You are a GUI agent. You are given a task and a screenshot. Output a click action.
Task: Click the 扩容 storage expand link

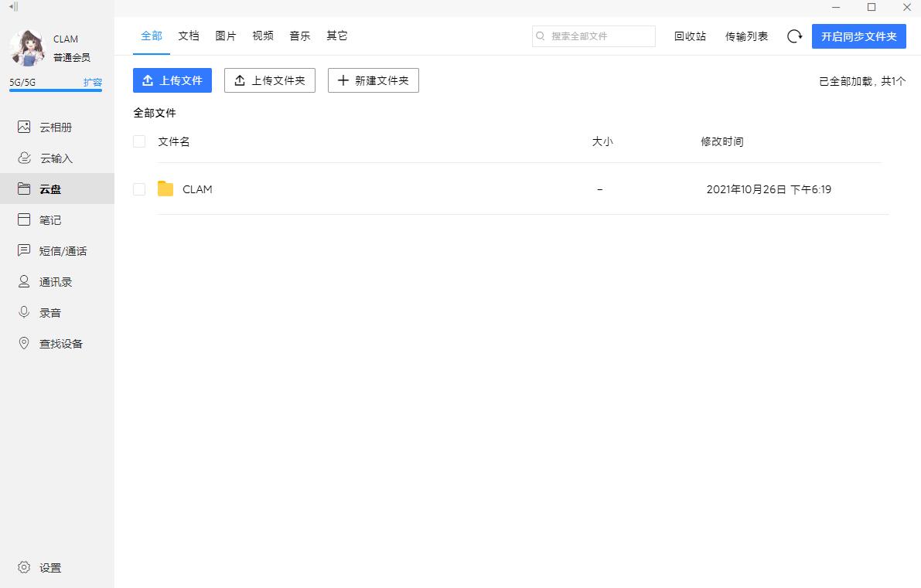point(93,82)
